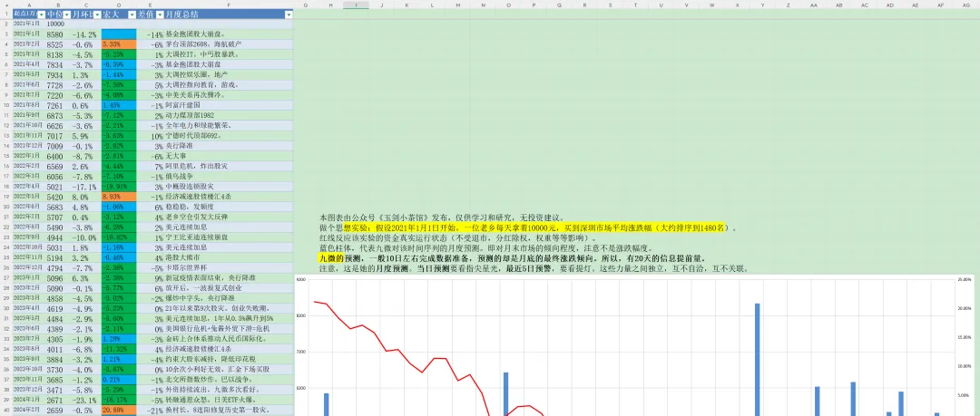980x416 pixels.
Task: Click the -17.1% month change cell
Action: pos(84,186)
